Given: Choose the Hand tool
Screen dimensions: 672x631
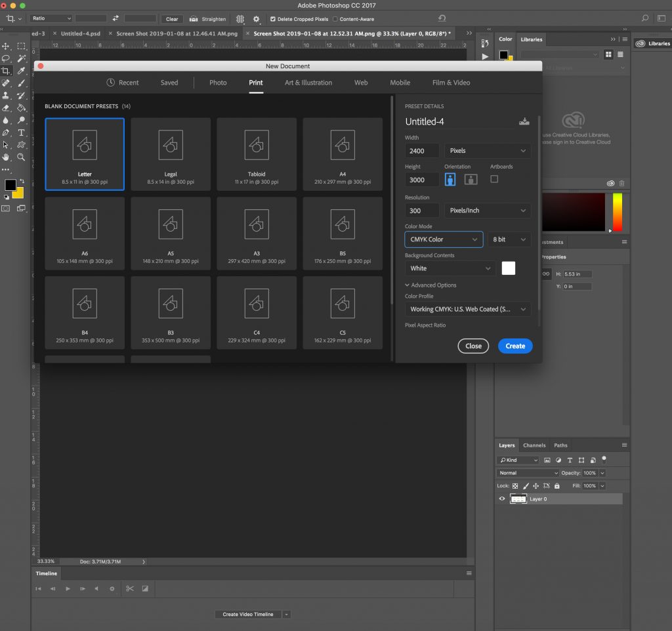Looking at the screenshot, I should coord(7,156).
